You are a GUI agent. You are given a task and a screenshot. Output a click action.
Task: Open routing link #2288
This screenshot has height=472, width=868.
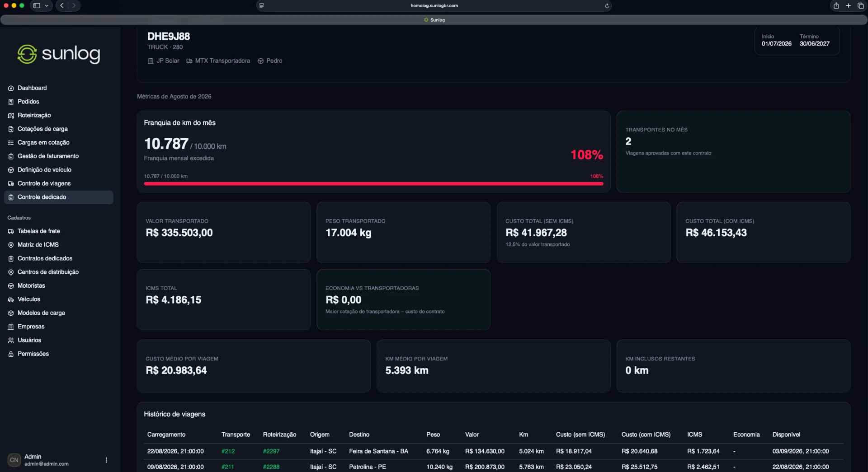coord(271,467)
